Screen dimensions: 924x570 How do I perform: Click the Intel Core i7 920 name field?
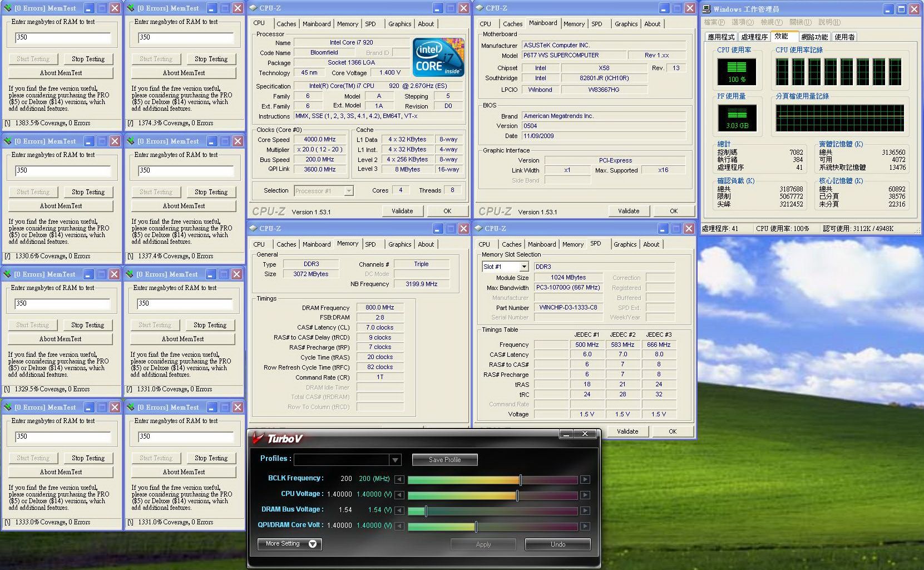(351, 43)
